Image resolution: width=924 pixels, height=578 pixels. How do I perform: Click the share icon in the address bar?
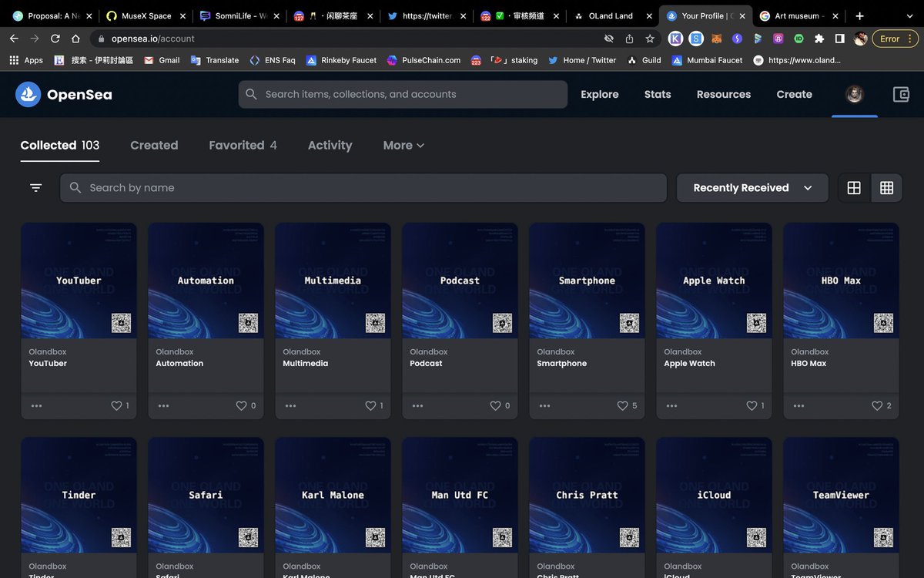tap(629, 39)
